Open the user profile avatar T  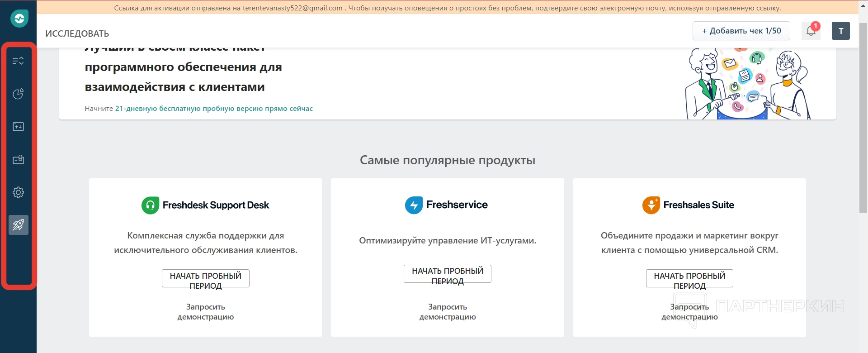tap(840, 31)
